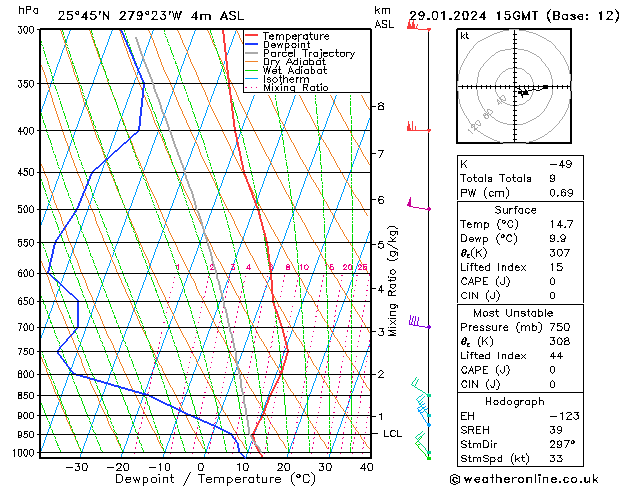Viewport: 629px width, 486px height.
Task: Click the weatheronline.co.uk copyright text
Action: (x=524, y=479)
